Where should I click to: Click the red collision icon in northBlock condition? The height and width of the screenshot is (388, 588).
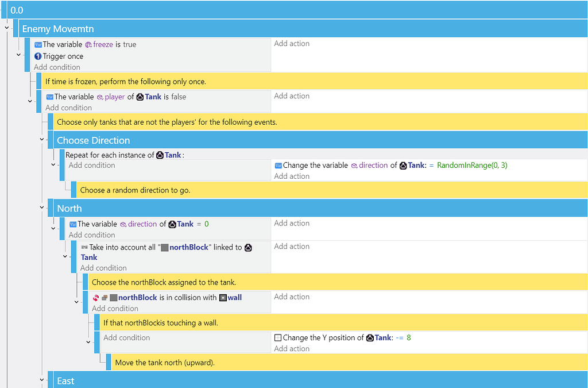pyautogui.click(x=96, y=298)
